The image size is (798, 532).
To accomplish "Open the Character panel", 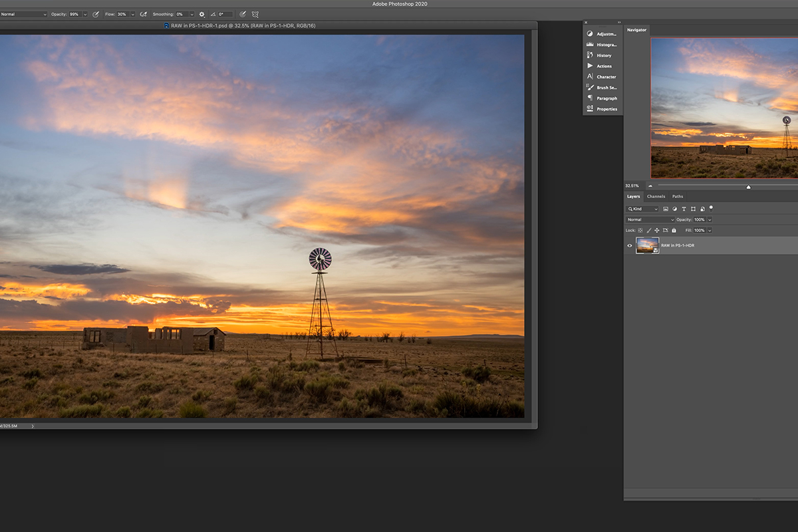I will click(x=603, y=76).
